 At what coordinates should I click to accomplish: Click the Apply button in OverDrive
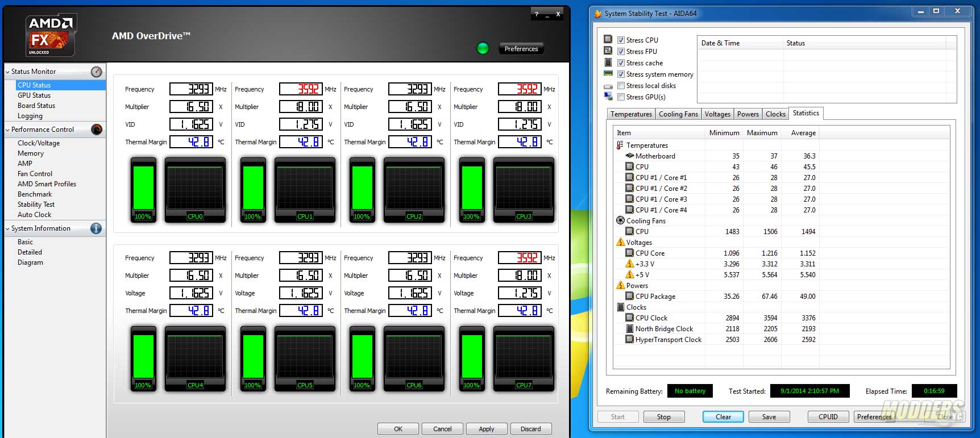coord(487,429)
